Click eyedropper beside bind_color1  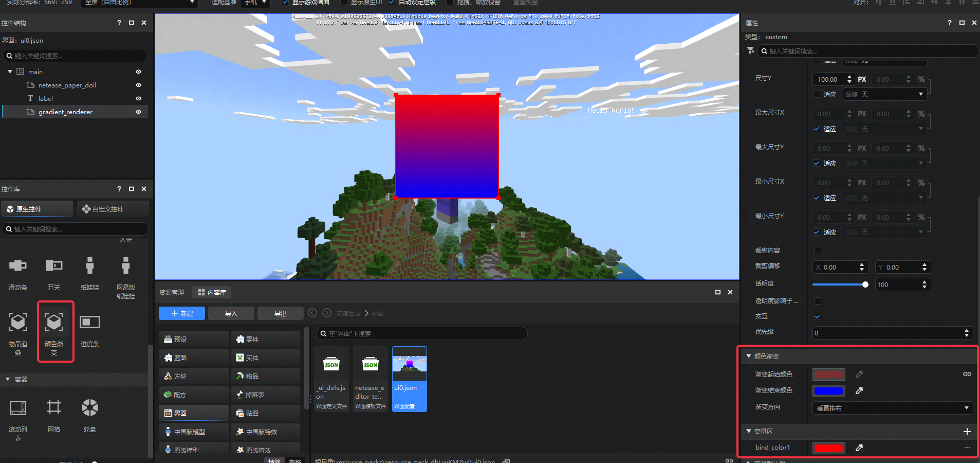click(859, 448)
